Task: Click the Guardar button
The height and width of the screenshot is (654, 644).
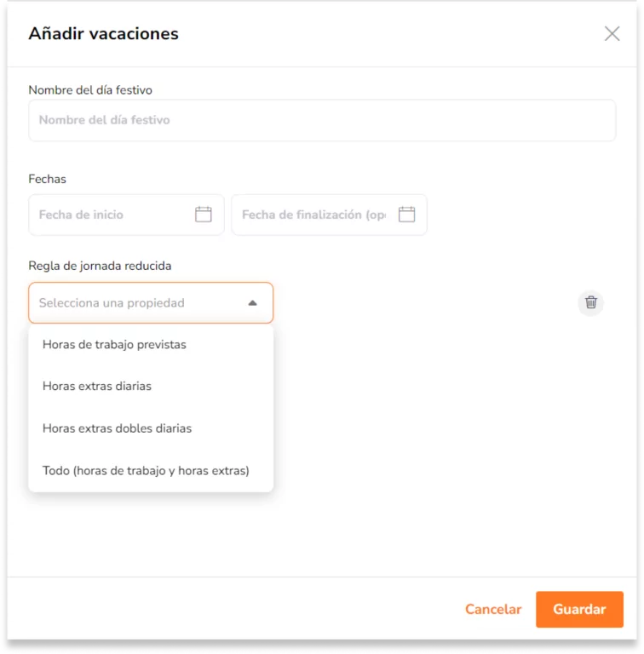Action: [x=579, y=609]
